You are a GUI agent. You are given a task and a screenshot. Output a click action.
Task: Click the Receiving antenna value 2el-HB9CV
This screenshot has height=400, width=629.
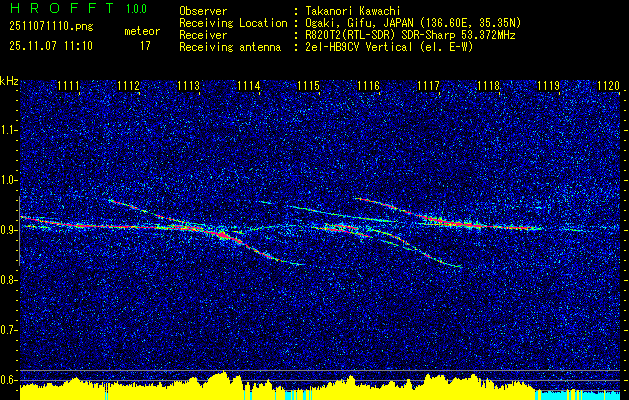coord(388,47)
